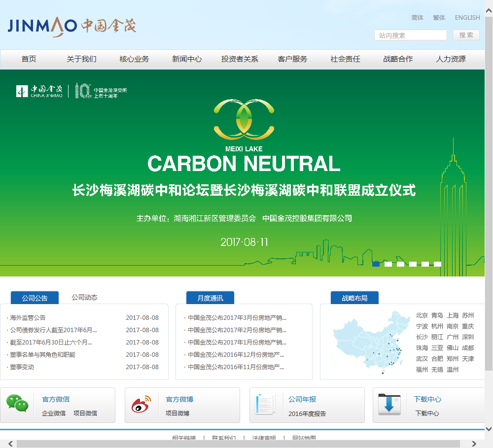Screen dimensions: 493x448
Task: Open the 海外监管公告 announcement
Action: [x=28, y=318]
